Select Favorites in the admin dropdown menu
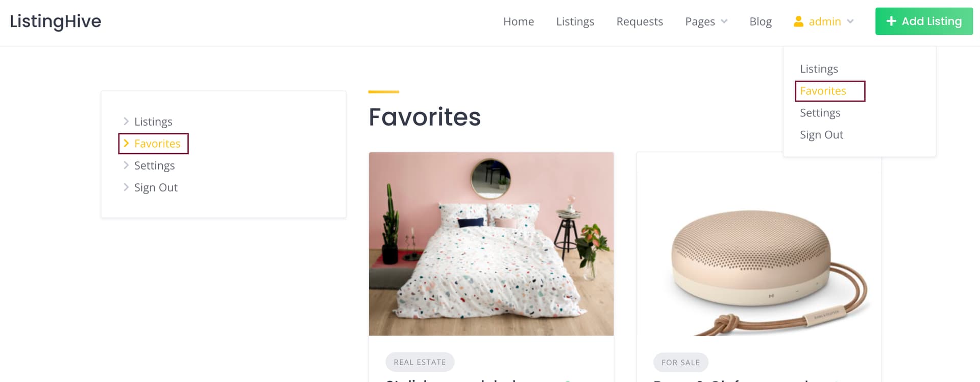Image resolution: width=980 pixels, height=382 pixels. coord(823,91)
